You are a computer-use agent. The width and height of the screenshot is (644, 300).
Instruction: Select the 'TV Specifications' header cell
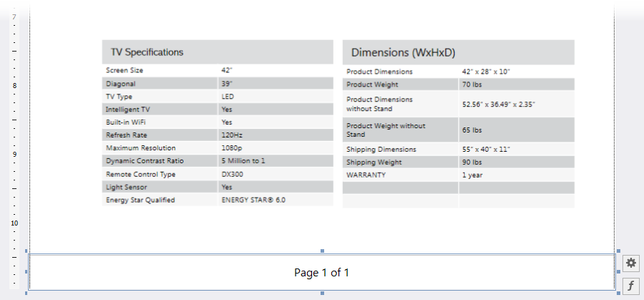click(217, 52)
